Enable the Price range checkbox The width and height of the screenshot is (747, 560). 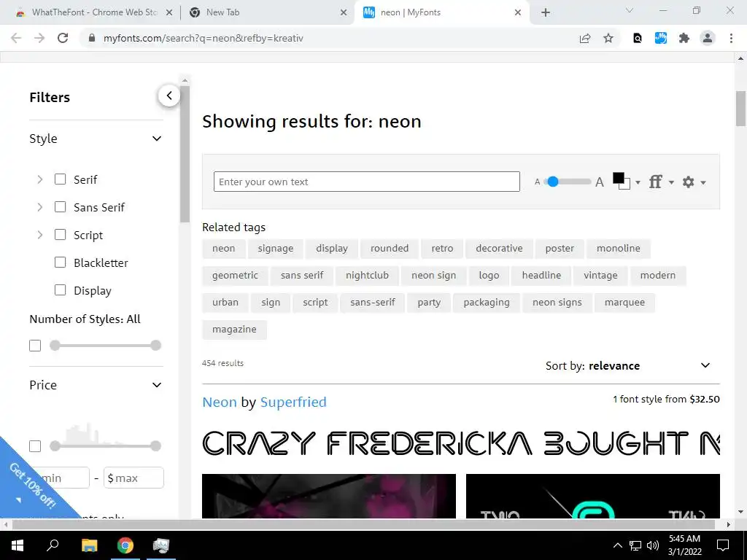point(35,446)
